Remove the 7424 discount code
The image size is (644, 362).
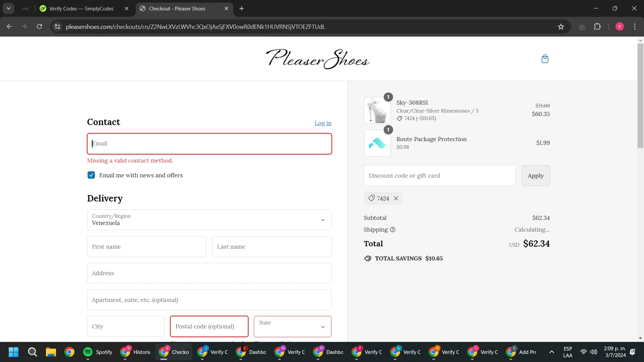point(396,198)
